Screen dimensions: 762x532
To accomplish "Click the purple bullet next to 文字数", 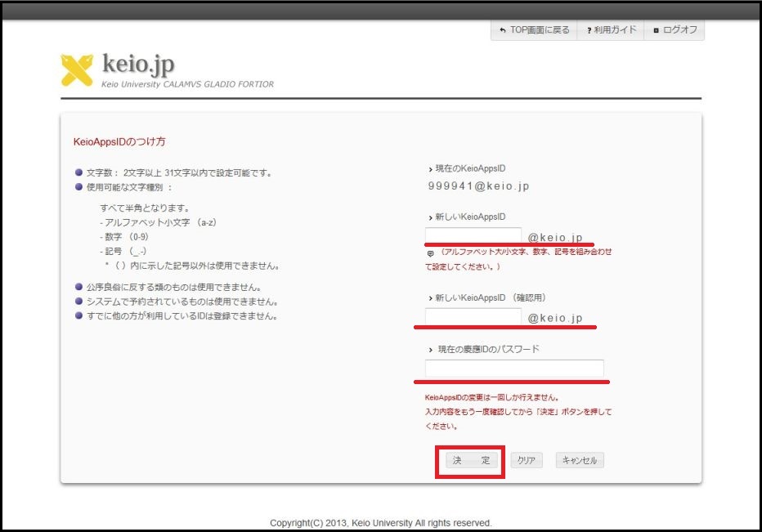I will click(x=78, y=172).
